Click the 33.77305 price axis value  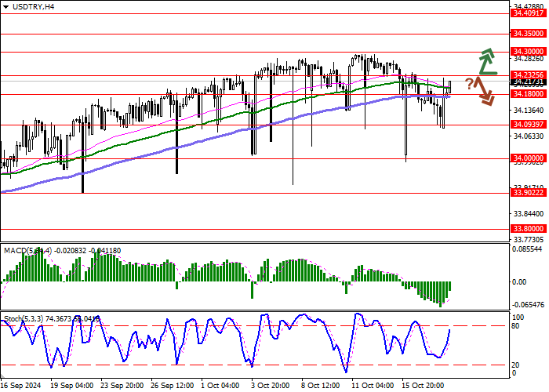click(x=529, y=240)
